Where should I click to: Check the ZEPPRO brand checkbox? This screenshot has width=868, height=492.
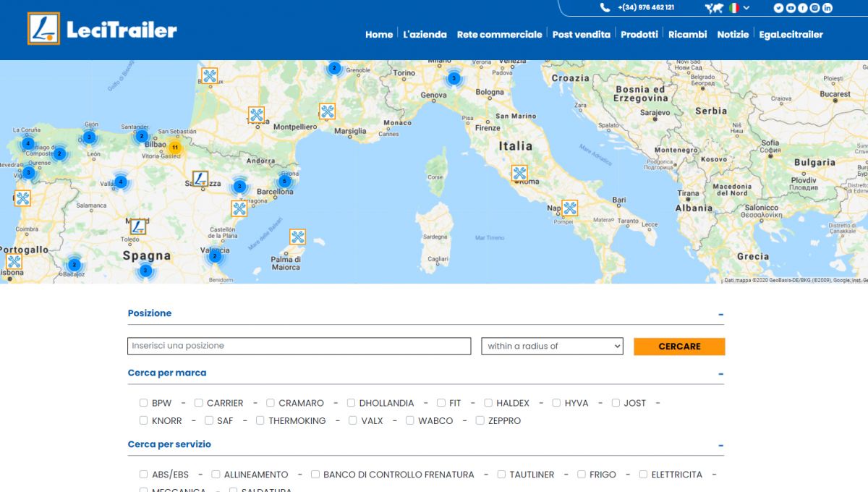click(480, 420)
